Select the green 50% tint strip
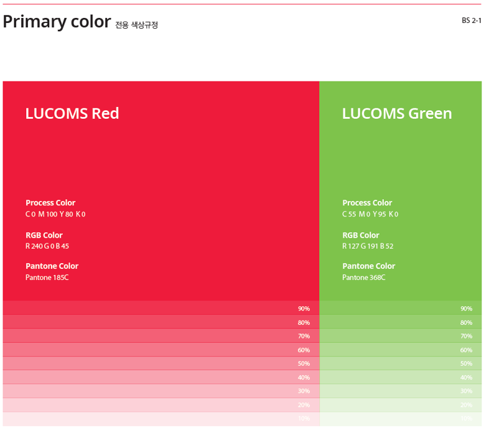 tap(401, 363)
